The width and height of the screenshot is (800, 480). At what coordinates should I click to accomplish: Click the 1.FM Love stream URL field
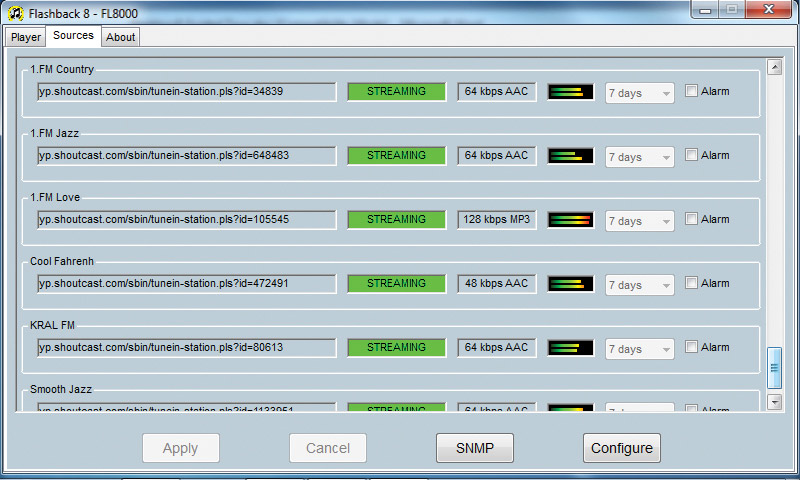coord(187,219)
